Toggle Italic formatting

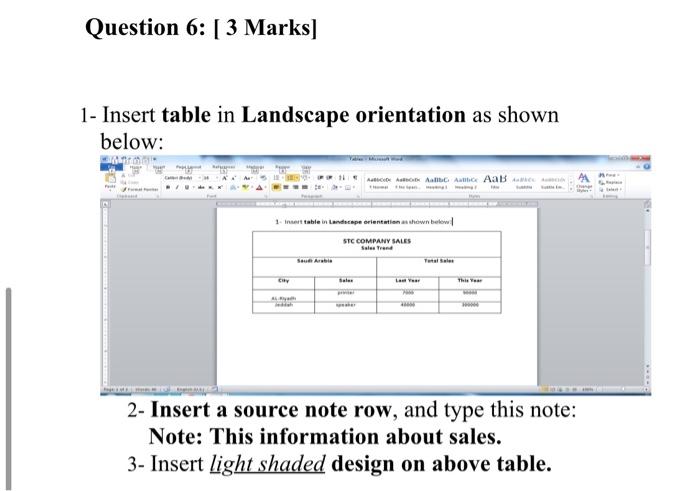[177, 187]
